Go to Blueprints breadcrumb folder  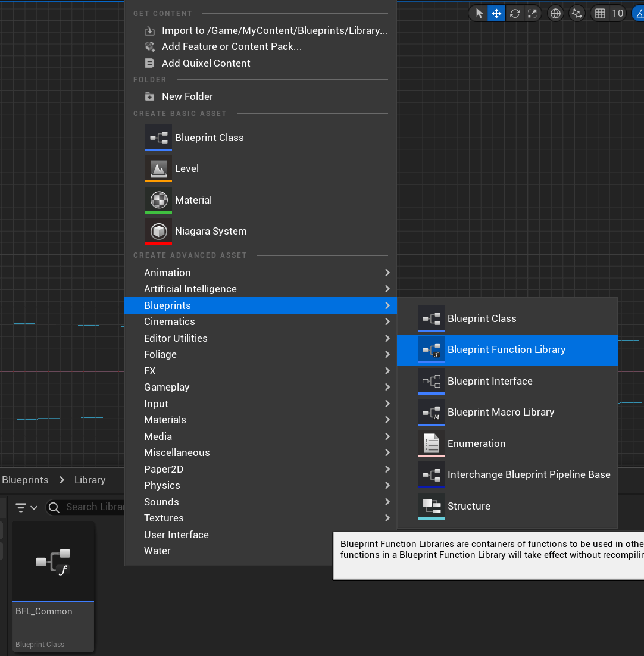25,480
